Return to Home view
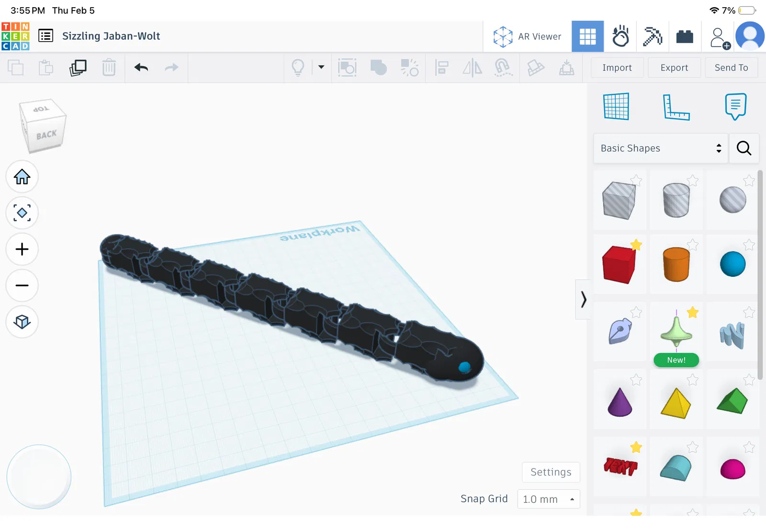 [22, 177]
